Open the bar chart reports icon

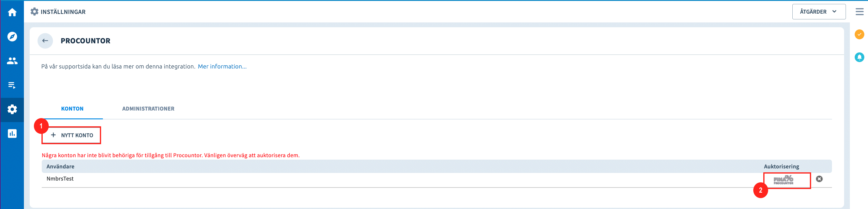(12, 134)
